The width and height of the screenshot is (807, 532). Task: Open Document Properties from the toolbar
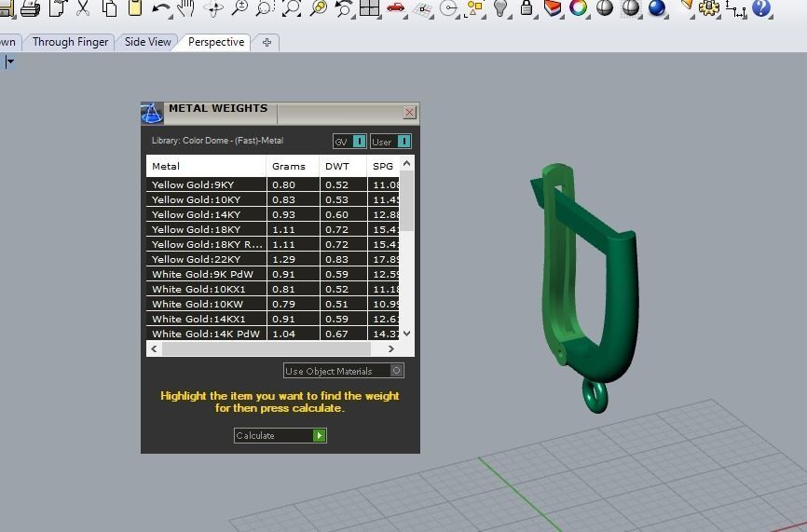coord(58,8)
